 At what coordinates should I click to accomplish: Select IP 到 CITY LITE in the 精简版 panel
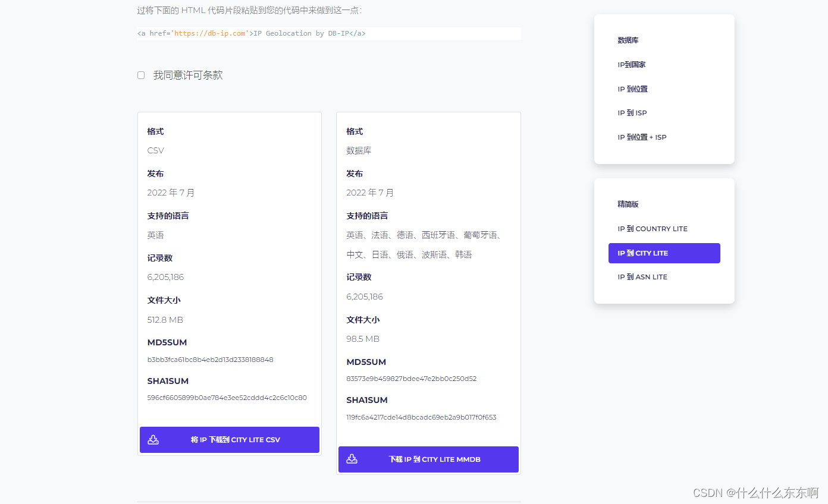point(664,253)
